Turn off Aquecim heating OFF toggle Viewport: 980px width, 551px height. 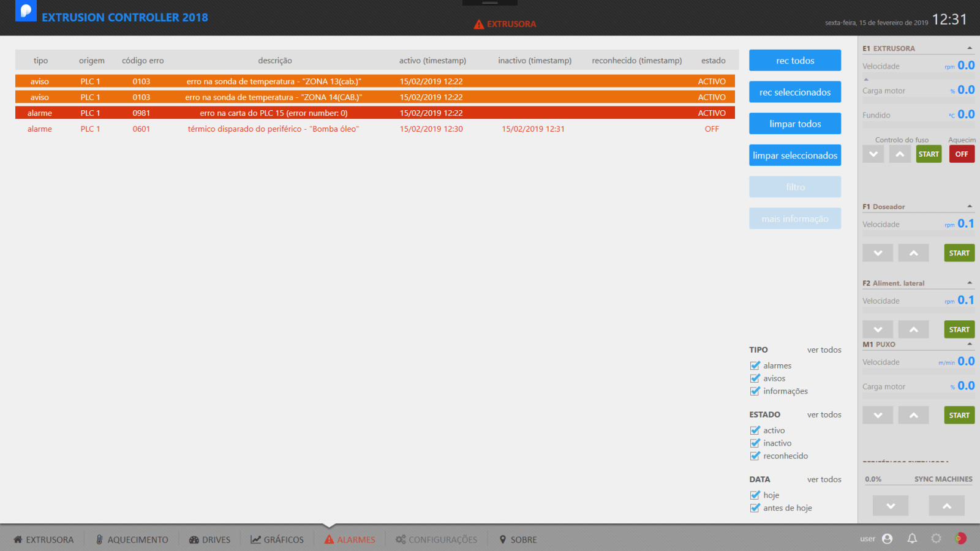tap(962, 154)
